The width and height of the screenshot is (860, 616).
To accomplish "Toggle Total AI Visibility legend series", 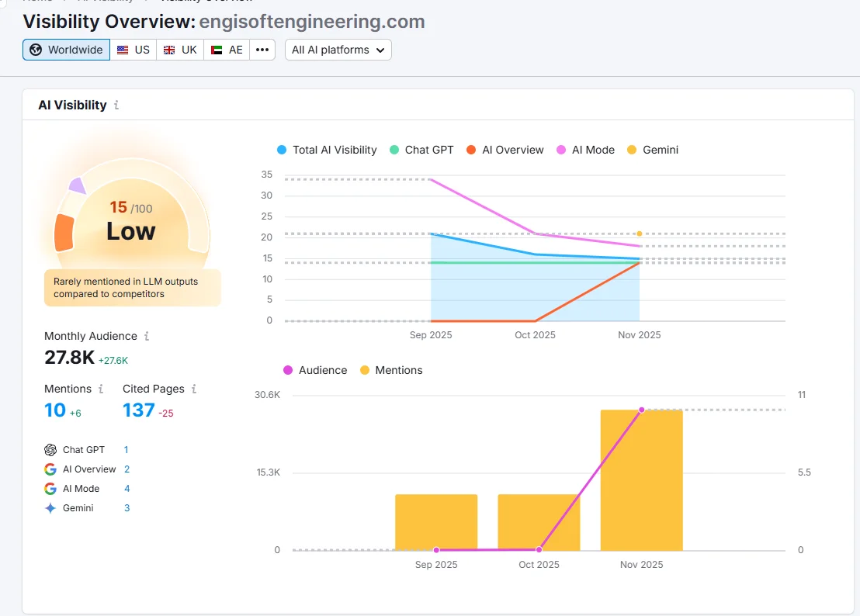I will [327, 150].
